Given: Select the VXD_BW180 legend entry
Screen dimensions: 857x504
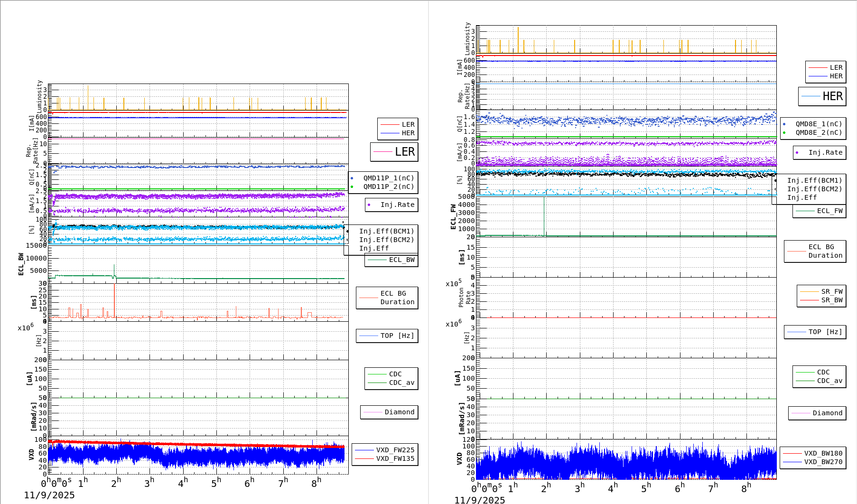Looking at the screenshot, I should 823,453.
